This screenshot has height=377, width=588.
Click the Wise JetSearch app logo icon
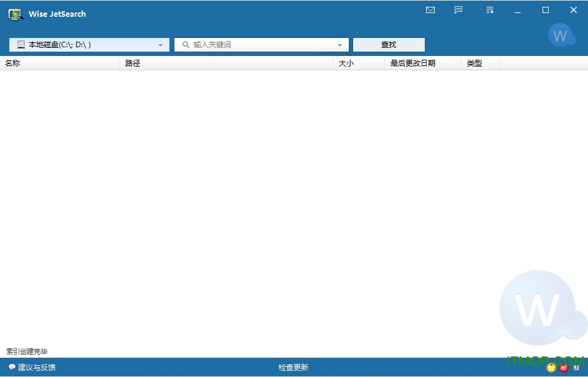(x=16, y=14)
